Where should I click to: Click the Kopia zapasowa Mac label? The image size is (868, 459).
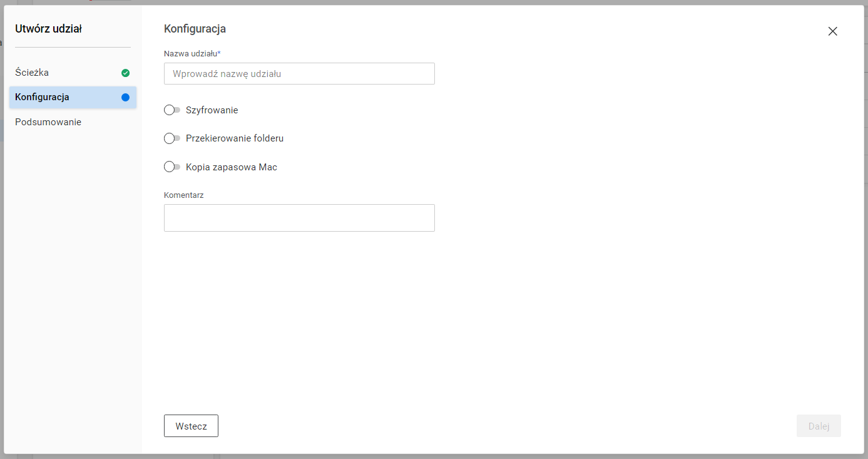coord(232,167)
